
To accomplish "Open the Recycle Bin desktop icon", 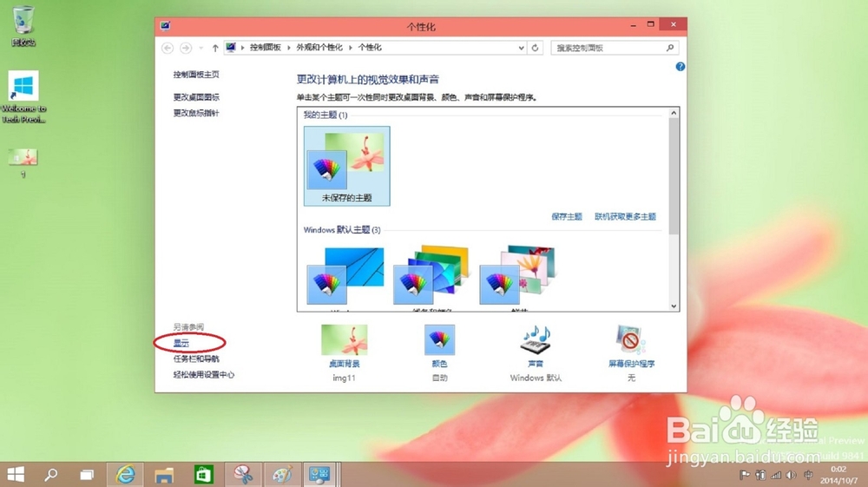I will (23, 26).
